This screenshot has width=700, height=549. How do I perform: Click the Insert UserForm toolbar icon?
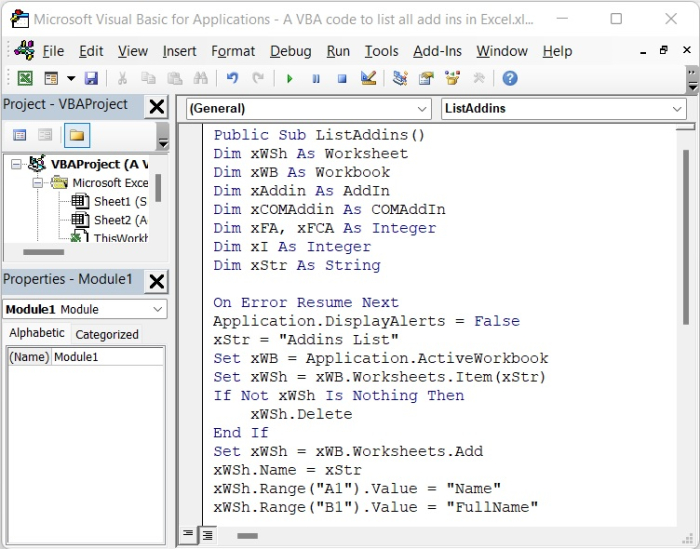point(51,79)
